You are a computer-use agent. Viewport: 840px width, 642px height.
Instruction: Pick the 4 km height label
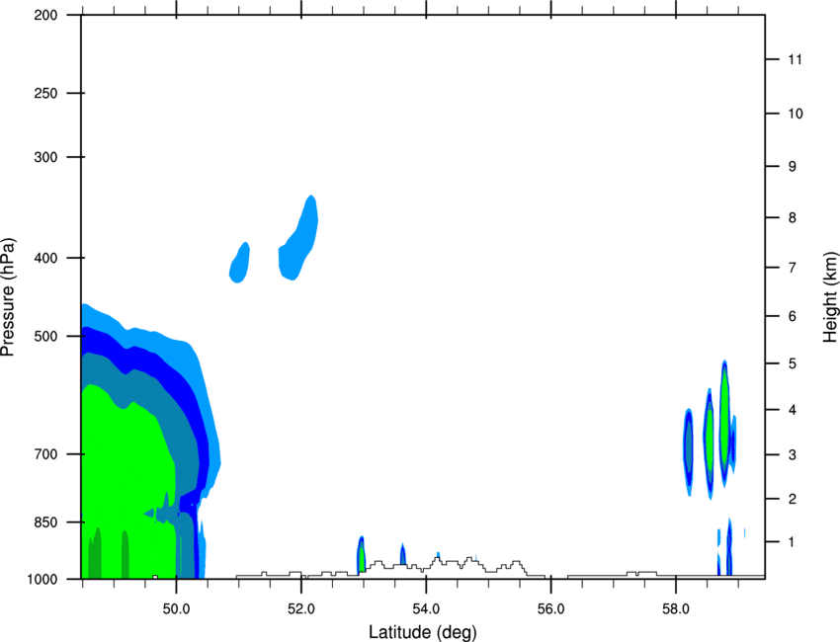point(793,410)
